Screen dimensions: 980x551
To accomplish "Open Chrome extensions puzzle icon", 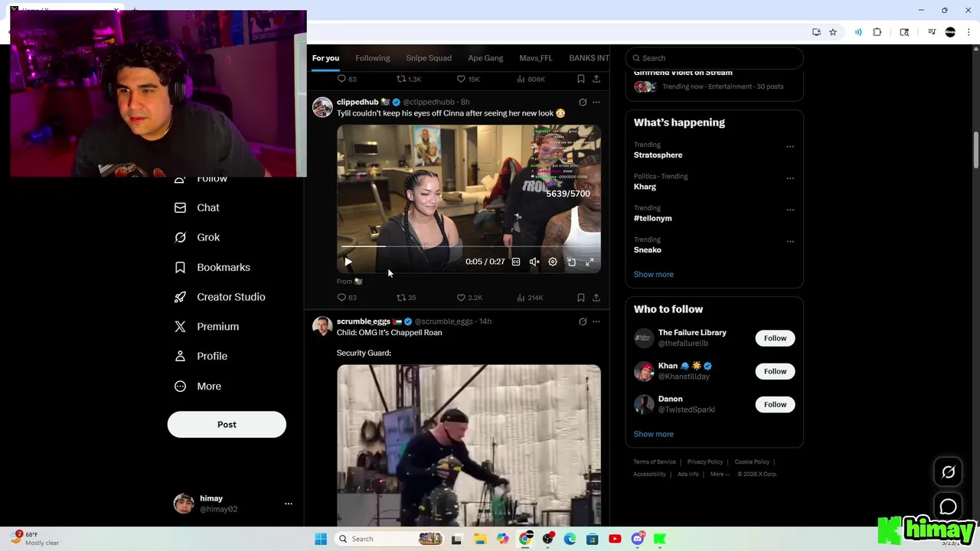I will [877, 32].
